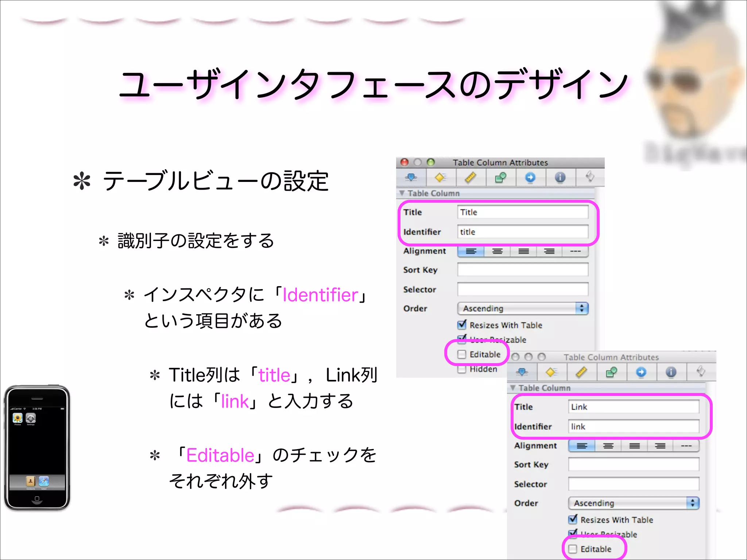Screen dimensions: 747x560
Task: Click Sort Key field in lower window
Action: coord(634,464)
